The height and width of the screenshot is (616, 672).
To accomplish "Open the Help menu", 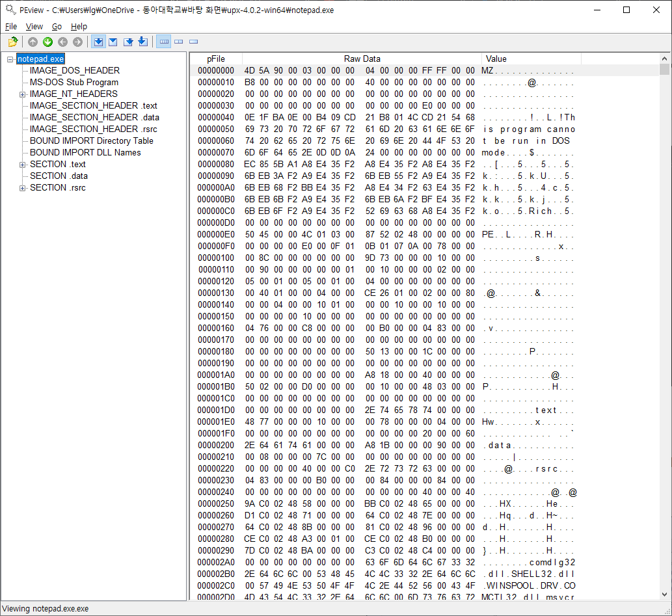I will [x=79, y=27].
